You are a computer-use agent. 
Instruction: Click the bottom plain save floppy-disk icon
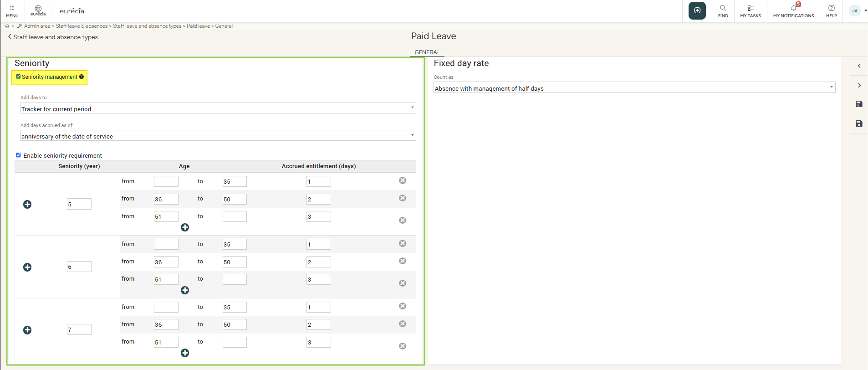point(859,123)
